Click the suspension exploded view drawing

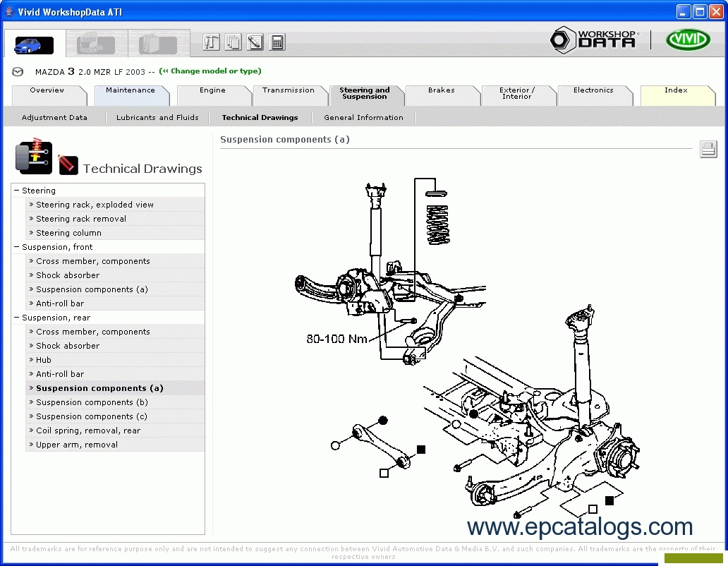pos(468,348)
